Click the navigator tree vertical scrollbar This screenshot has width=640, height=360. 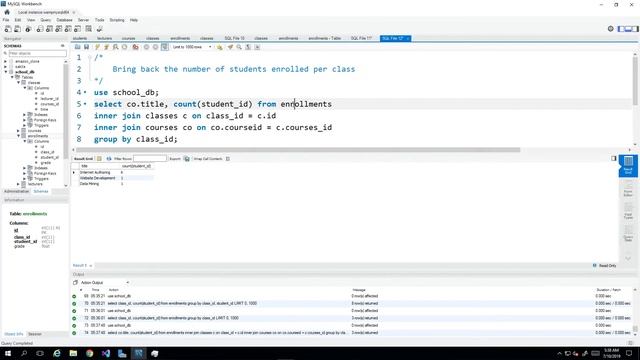click(x=66, y=110)
